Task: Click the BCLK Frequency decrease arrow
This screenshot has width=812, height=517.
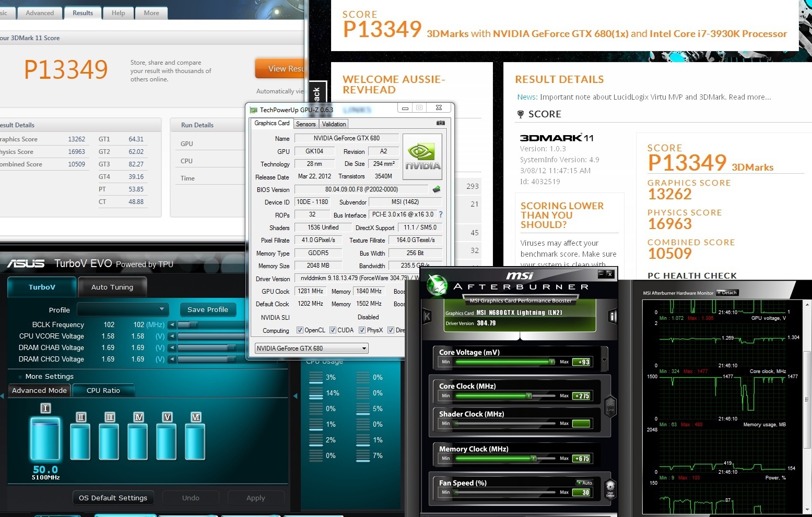Action: (172, 324)
